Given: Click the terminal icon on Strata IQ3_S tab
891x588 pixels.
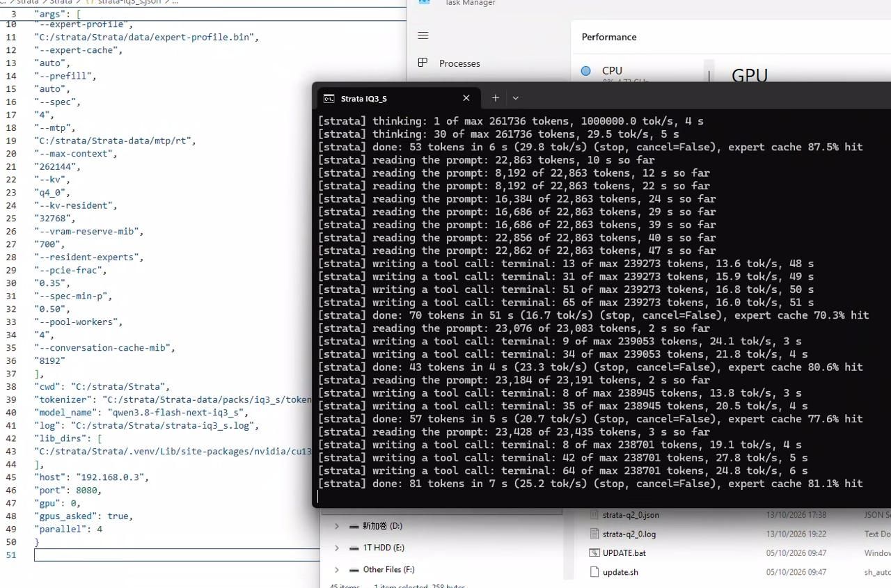Looking at the screenshot, I should [x=329, y=98].
